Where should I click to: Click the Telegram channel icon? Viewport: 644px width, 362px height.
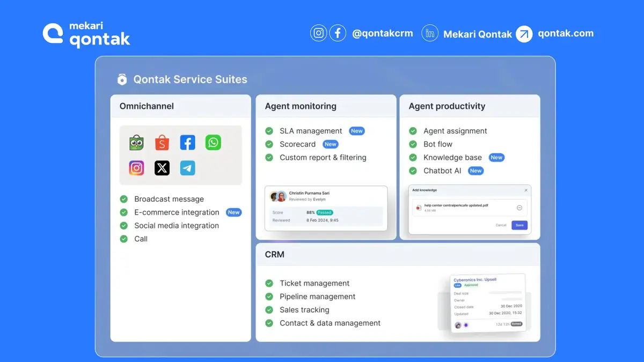187,168
